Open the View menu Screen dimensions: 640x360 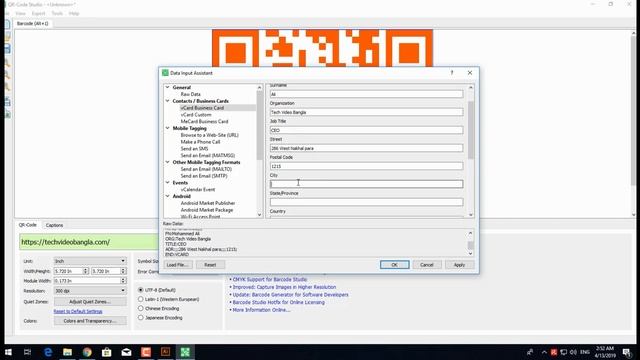click(20, 13)
